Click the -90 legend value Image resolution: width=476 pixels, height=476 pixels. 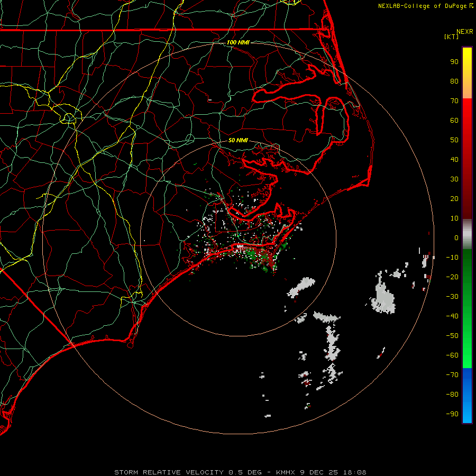tap(452, 414)
